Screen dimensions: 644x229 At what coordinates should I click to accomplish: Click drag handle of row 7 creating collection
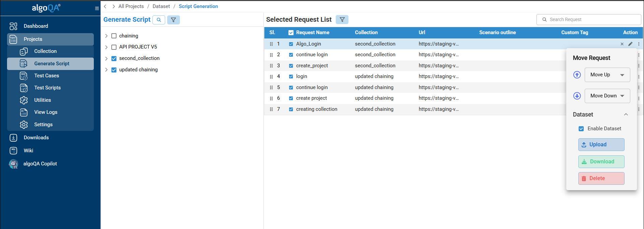271,109
